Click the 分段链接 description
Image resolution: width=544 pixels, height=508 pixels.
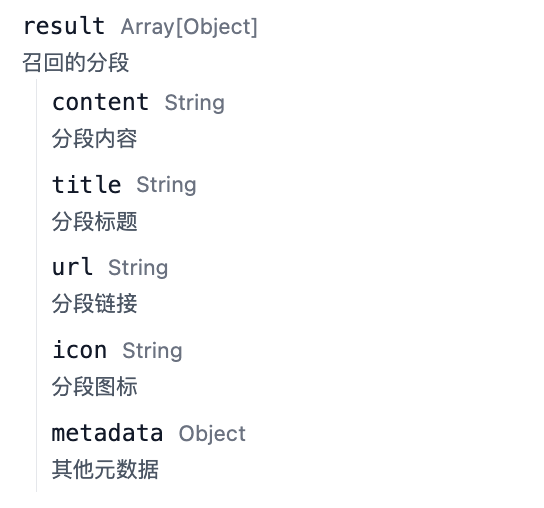pyautogui.click(x=95, y=304)
